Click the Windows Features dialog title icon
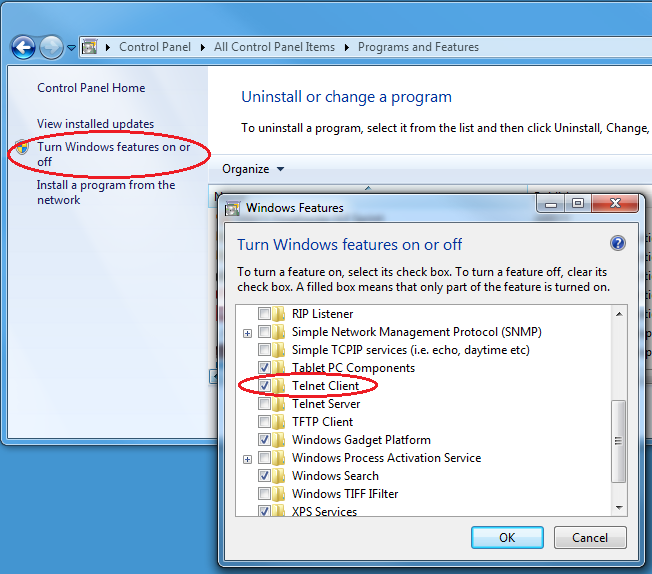This screenshot has height=574, width=652. tap(232, 208)
